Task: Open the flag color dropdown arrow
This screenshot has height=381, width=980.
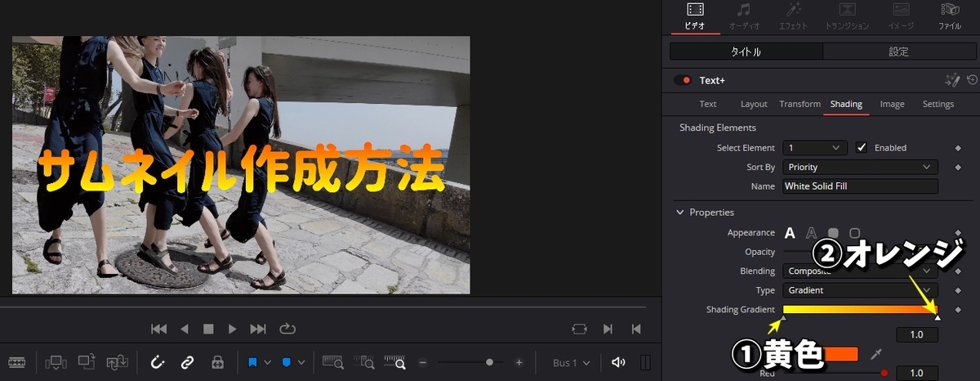Action: (268, 362)
